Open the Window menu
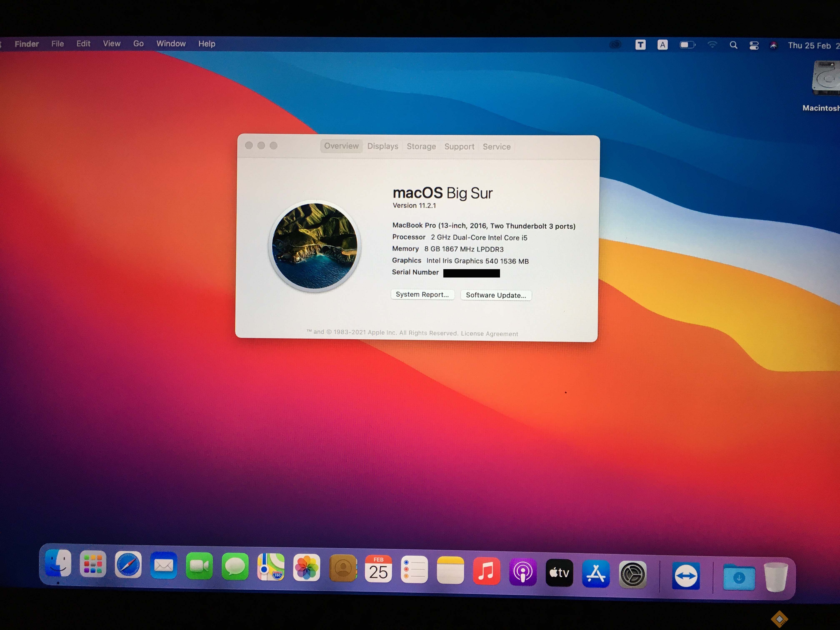Viewport: 840px width, 630px height. [171, 44]
